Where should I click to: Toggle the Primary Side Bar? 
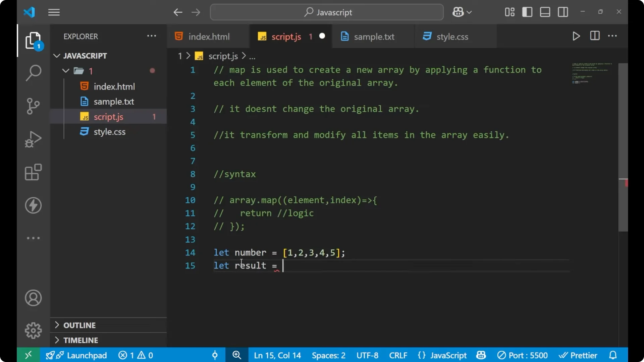[x=527, y=12]
